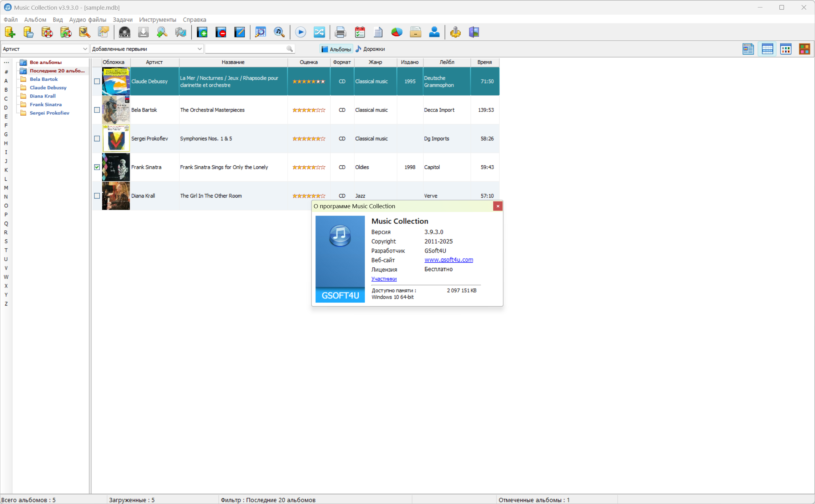This screenshot has width=815, height=504.
Task: Click the Bela Bartok rating stars
Action: (x=308, y=110)
